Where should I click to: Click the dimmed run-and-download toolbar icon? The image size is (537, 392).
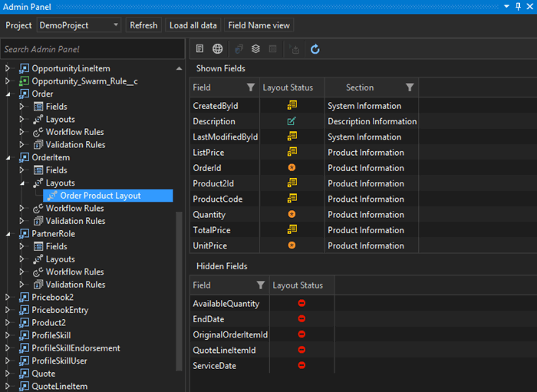pos(294,49)
